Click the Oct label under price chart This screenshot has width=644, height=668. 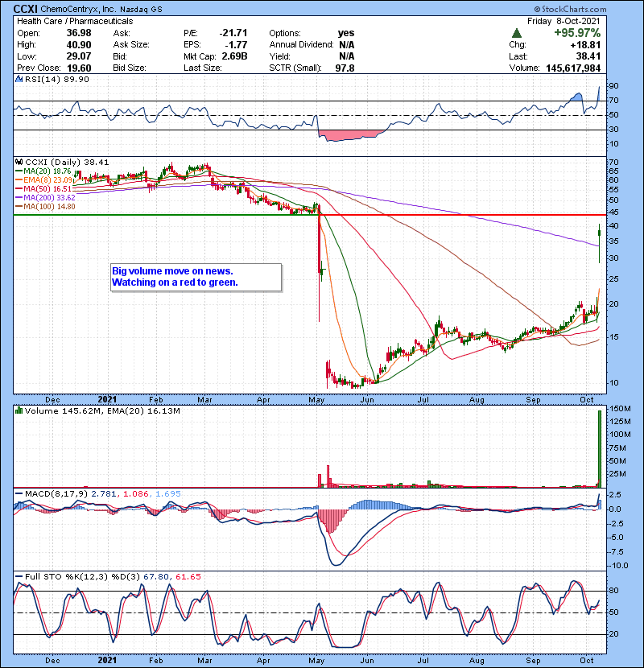point(587,400)
